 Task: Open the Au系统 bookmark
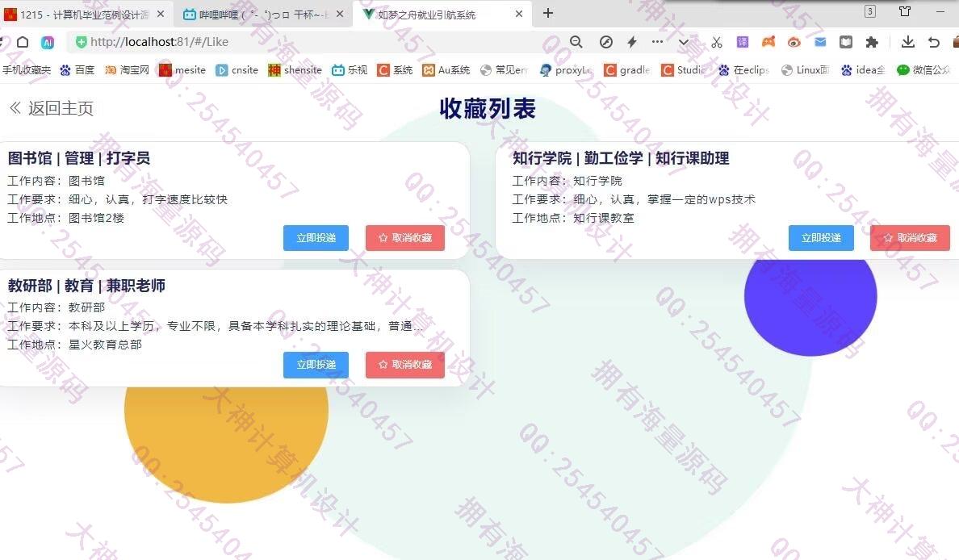[446, 70]
